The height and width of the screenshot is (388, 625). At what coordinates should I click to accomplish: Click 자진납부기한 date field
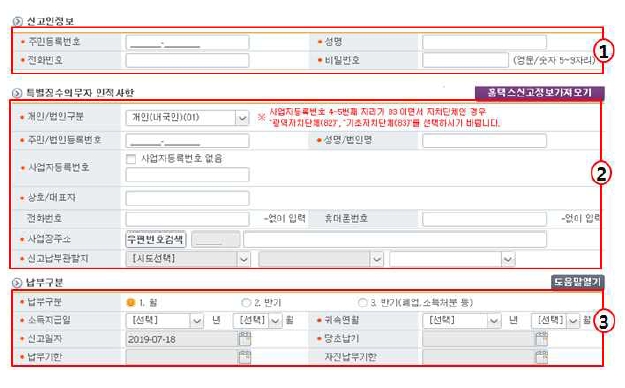click(479, 356)
